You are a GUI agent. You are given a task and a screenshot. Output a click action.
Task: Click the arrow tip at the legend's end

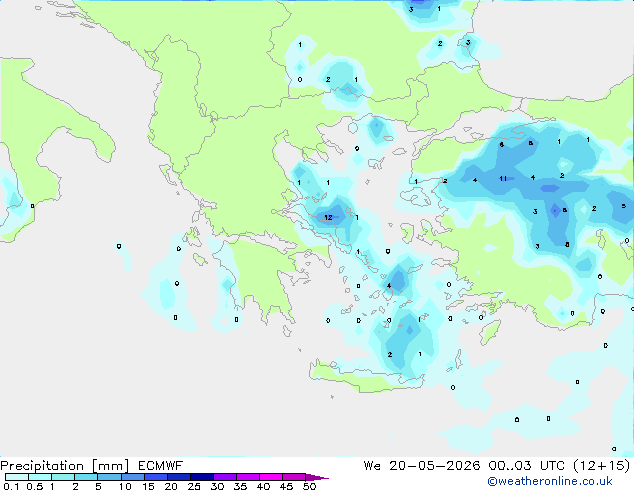pos(318,477)
